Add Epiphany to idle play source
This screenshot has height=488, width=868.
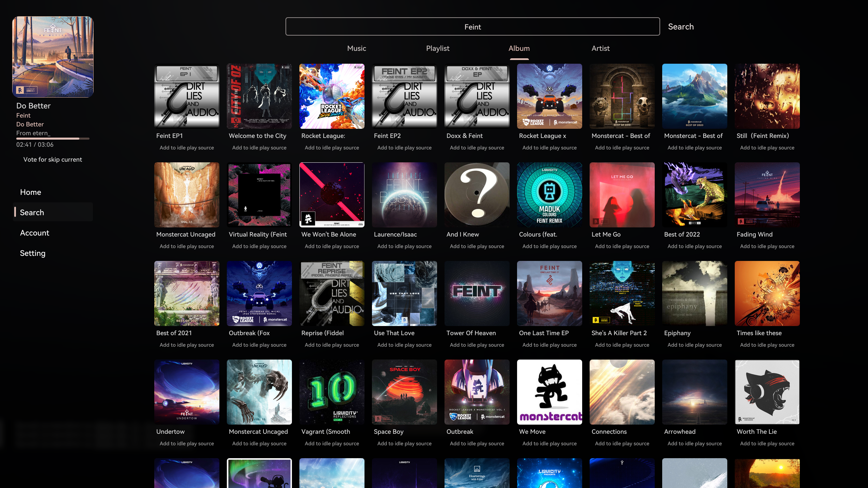[695, 345]
